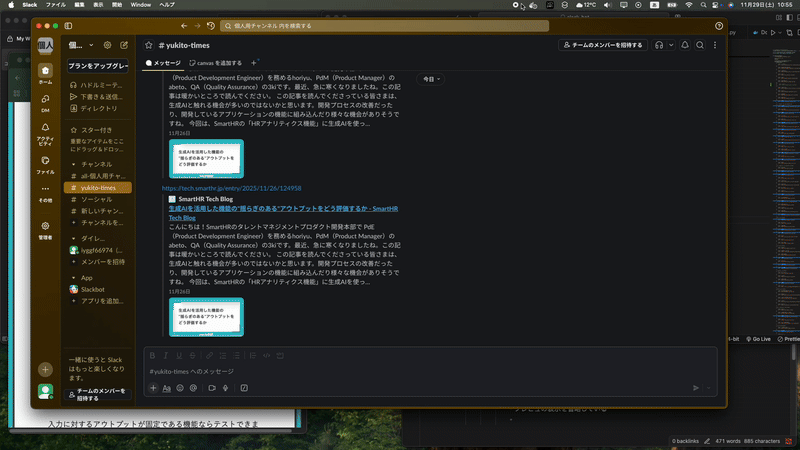Open the emoji picker in the message composer
The height and width of the screenshot is (450, 800).
coord(180,388)
